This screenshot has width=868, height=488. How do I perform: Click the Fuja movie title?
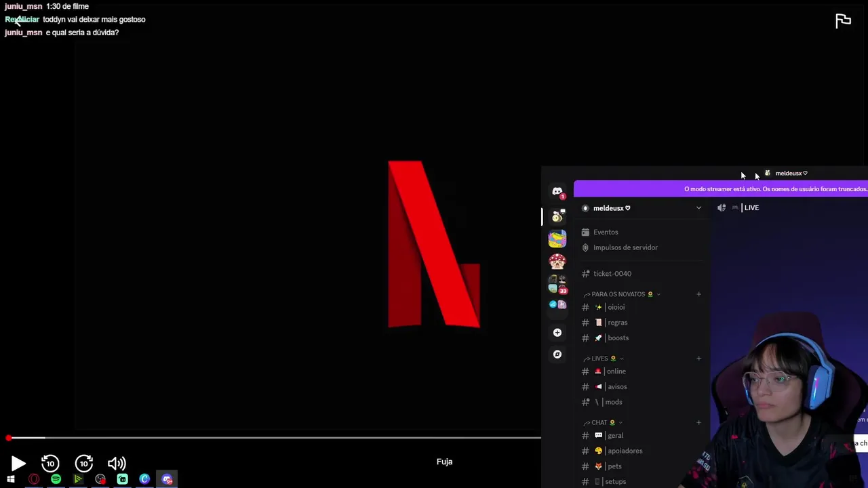tap(444, 462)
